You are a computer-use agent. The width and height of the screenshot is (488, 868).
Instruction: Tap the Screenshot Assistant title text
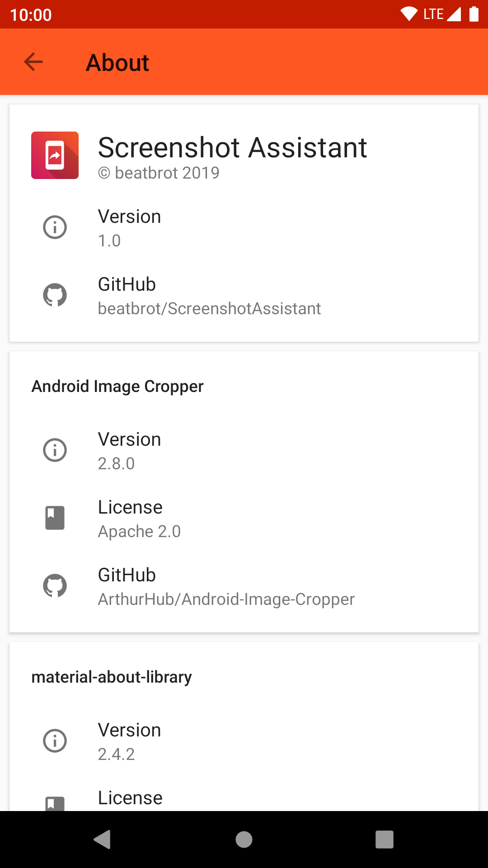[232, 147]
